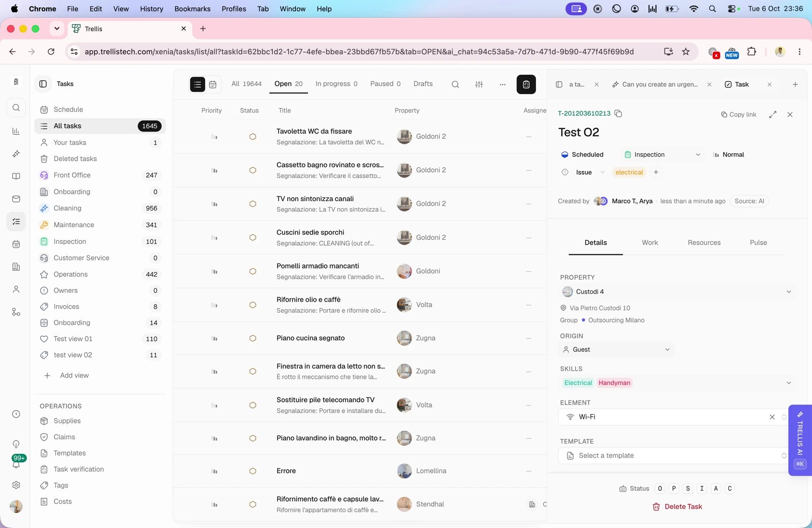812x528 pixels.
Task: Open the three-dot more options in task toolbar
Action: tap(502, 84)
